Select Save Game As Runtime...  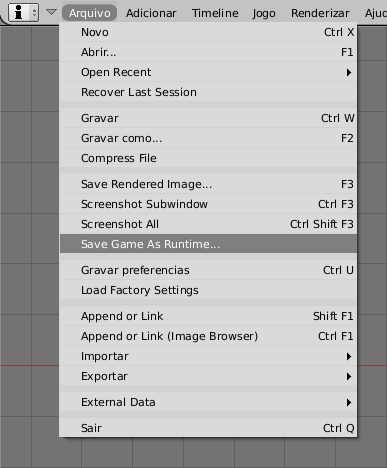coord(208,244)
